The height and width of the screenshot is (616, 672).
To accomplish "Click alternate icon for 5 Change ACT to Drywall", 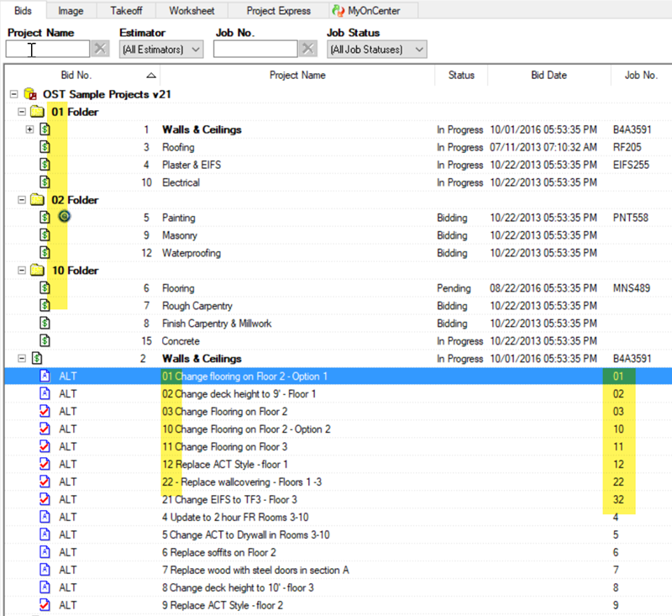I will pyautogui.click(x=45, y=534).
